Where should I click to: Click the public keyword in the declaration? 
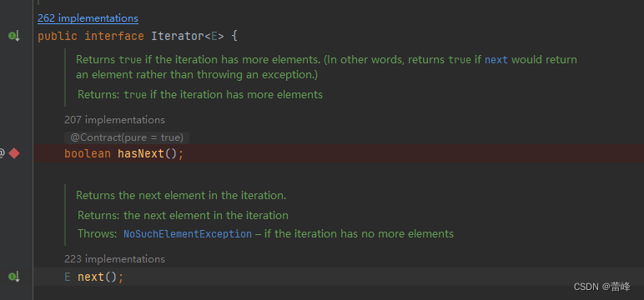click(x=58, y=36)
